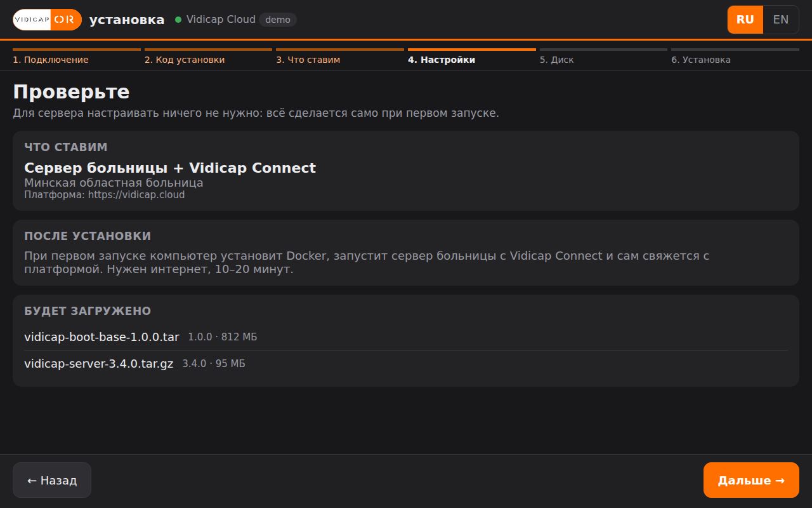Click the Проверьте heading
The width and height of the screenshot is (812, 508).
click(71, 92)
